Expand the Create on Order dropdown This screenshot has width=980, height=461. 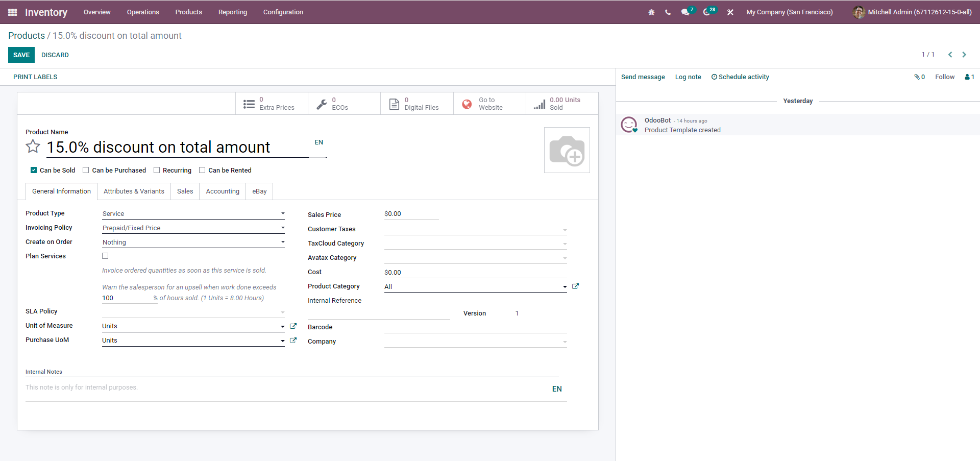(193, 242)
